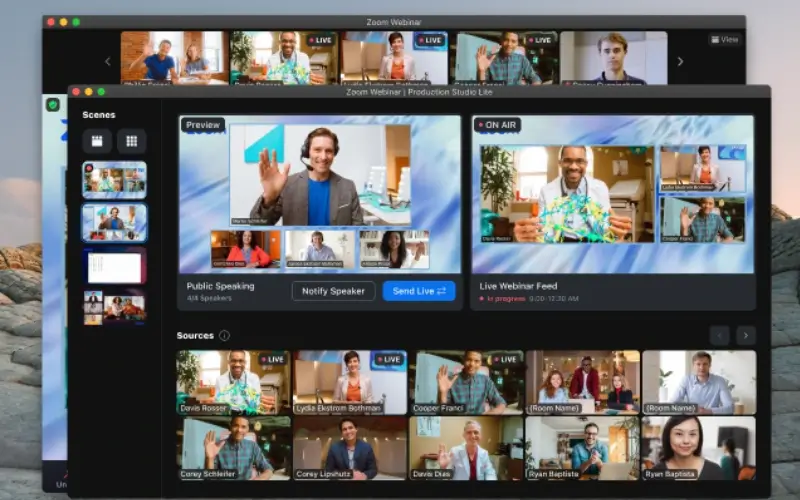The image size is (800, 500).
Task: Select the Corey Lipshutz source tile
Action: pos(350,448)
